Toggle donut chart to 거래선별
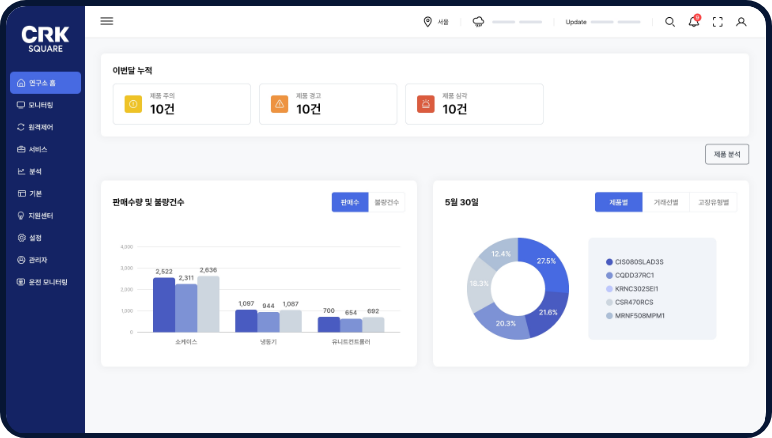The height and width of the screenshot is (438, 772). (666, 202)
